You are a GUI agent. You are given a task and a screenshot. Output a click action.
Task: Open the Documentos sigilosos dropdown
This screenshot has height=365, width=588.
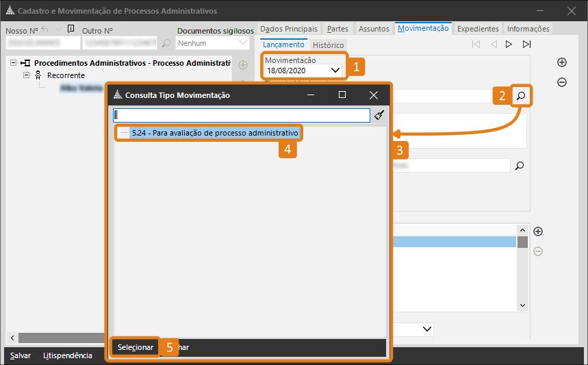click(x=243, y=42)
